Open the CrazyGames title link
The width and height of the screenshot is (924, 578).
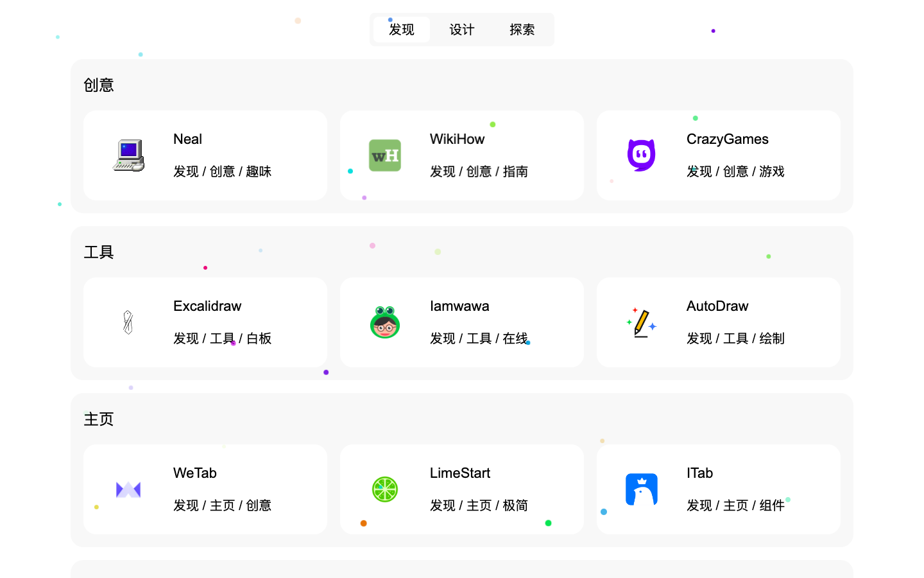tap(727, 139)
